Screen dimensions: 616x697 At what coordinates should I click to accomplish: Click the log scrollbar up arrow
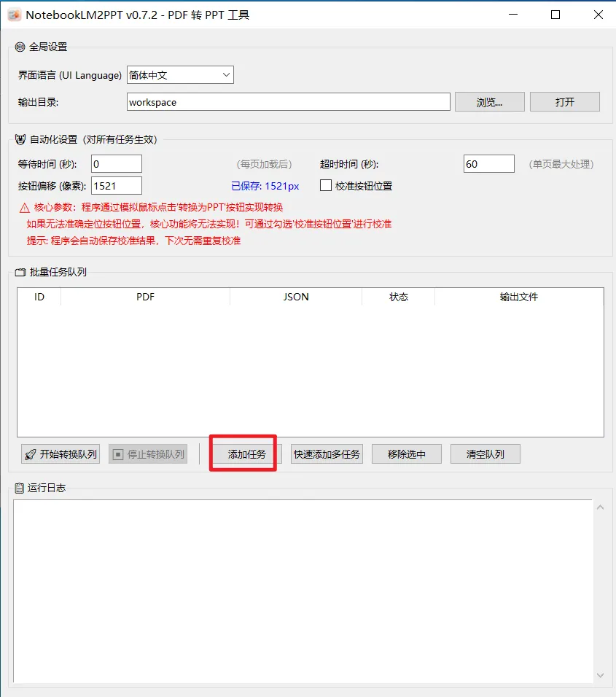(600, 507)
